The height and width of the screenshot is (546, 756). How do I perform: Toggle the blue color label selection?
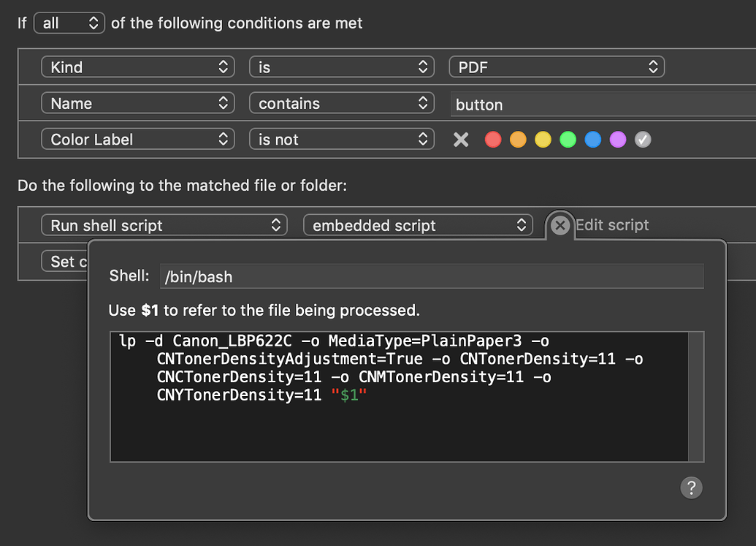click(x=592, y=140)
